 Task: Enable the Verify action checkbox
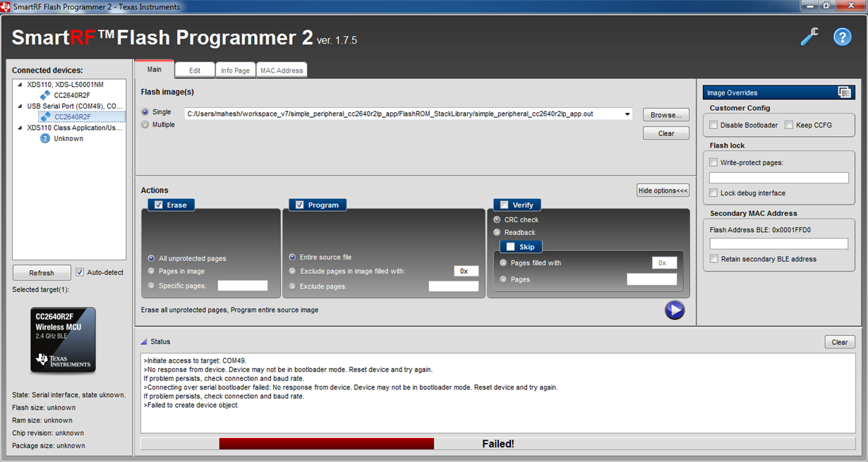(x=504, y=205)
